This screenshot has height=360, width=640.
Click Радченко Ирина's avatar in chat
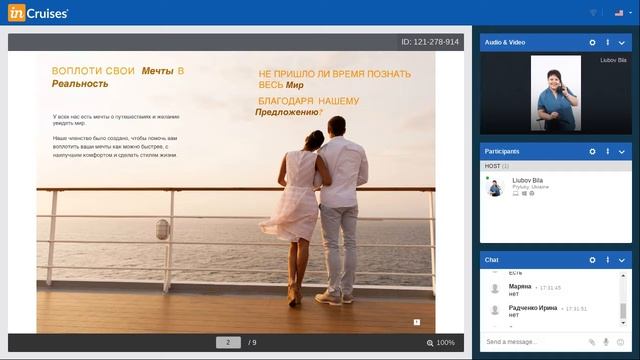point(495,310)
